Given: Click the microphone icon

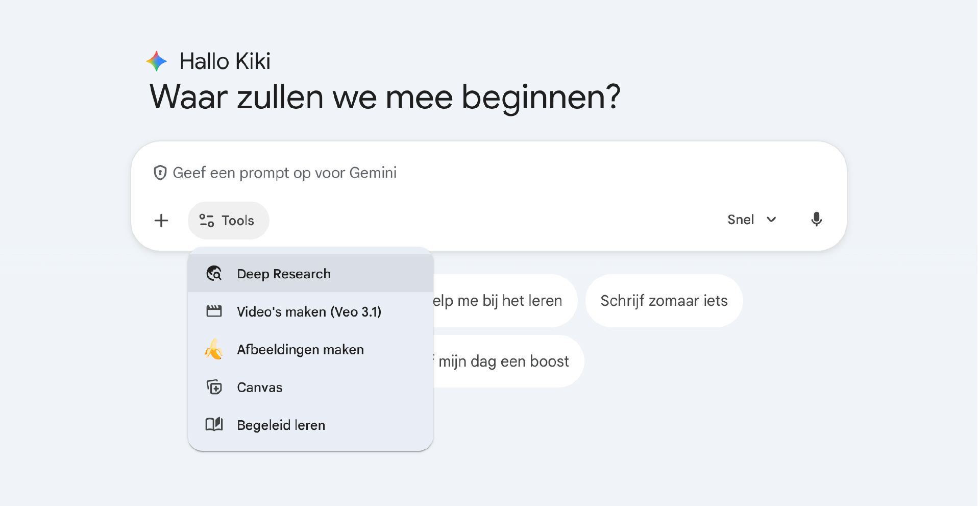Looking at the screenshot, I should click(816, 220).
